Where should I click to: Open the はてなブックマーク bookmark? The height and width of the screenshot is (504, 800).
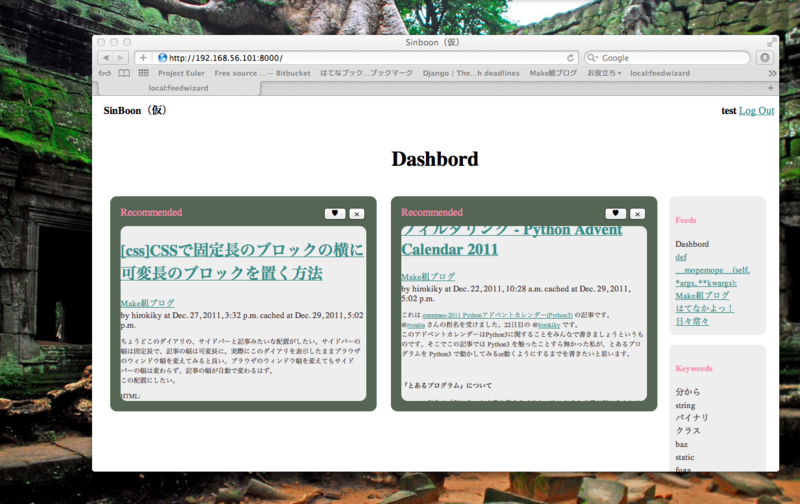point(366,73)
